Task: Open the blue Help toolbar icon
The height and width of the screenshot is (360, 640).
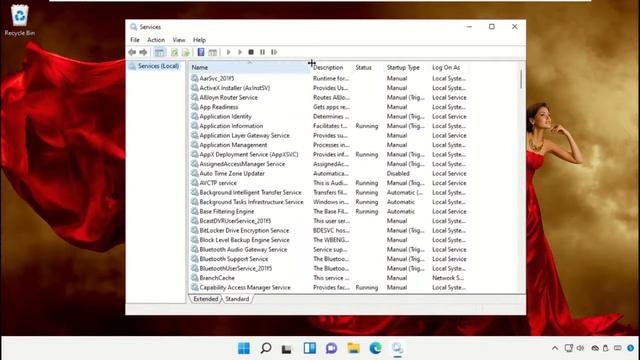Action: coord(201,52)
